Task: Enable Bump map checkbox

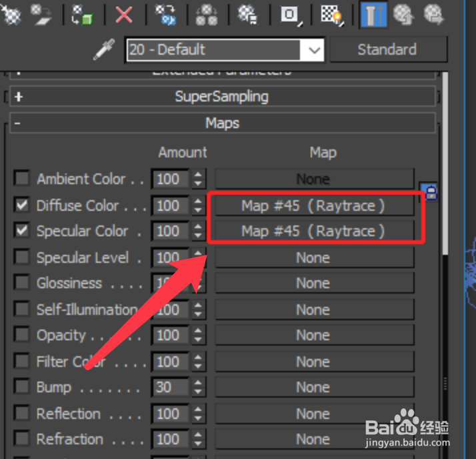Action: pos(22,387)
